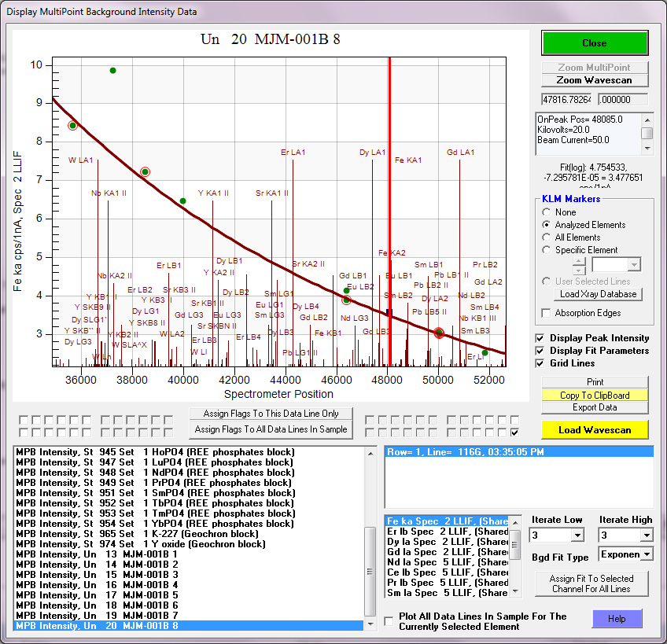Click the Zoom Wavescan button

point(595,80)
